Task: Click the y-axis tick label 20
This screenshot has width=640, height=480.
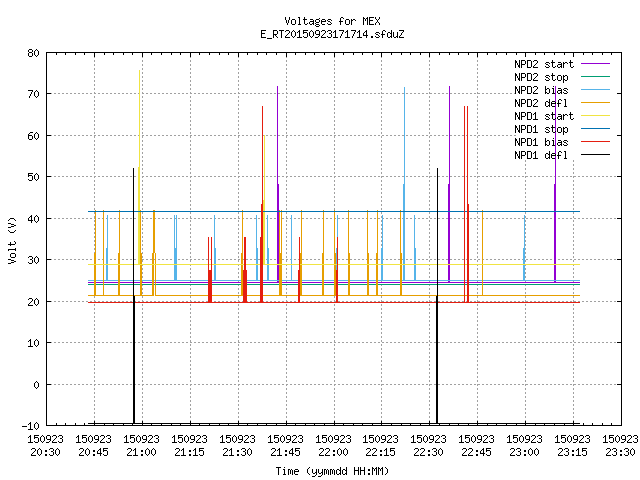Action: (33, 302)
